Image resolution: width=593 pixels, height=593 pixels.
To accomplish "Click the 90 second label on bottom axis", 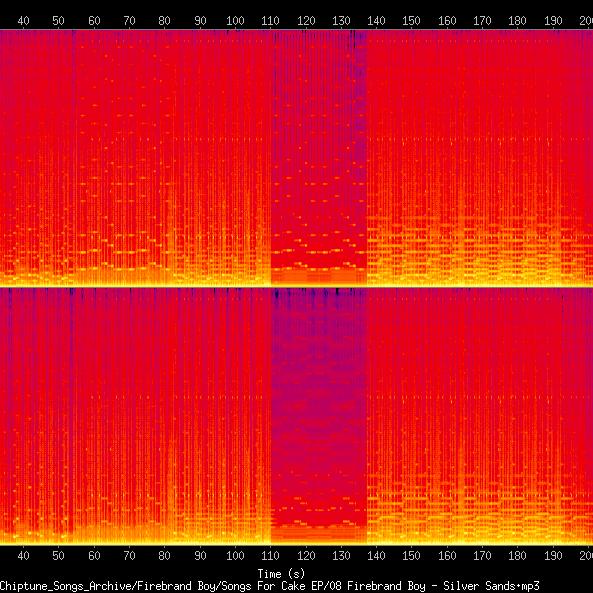I will click(200, 556).
